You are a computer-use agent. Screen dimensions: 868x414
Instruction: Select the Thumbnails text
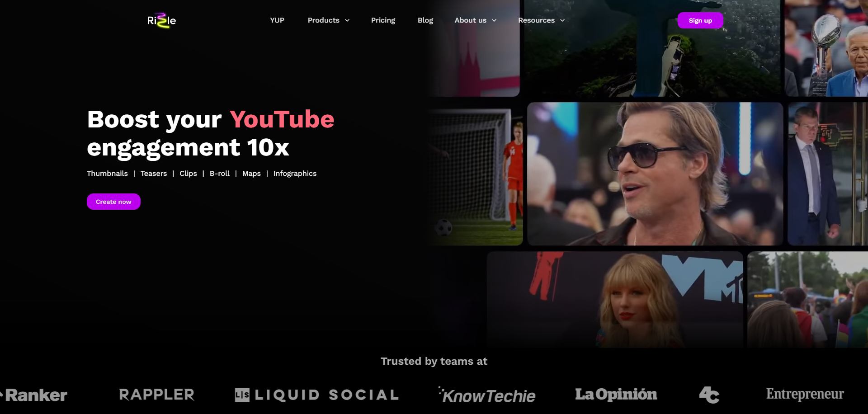(x=107, y=174)
